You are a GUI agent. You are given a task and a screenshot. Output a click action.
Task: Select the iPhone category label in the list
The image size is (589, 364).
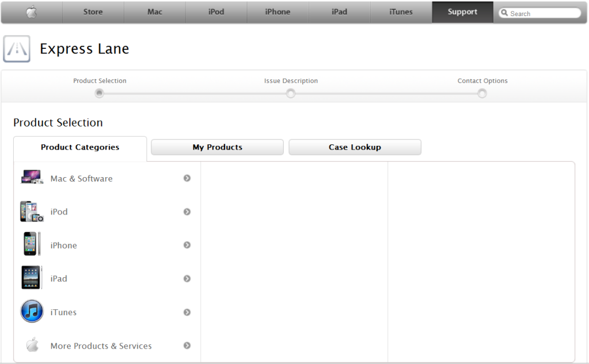click(63, 246)
